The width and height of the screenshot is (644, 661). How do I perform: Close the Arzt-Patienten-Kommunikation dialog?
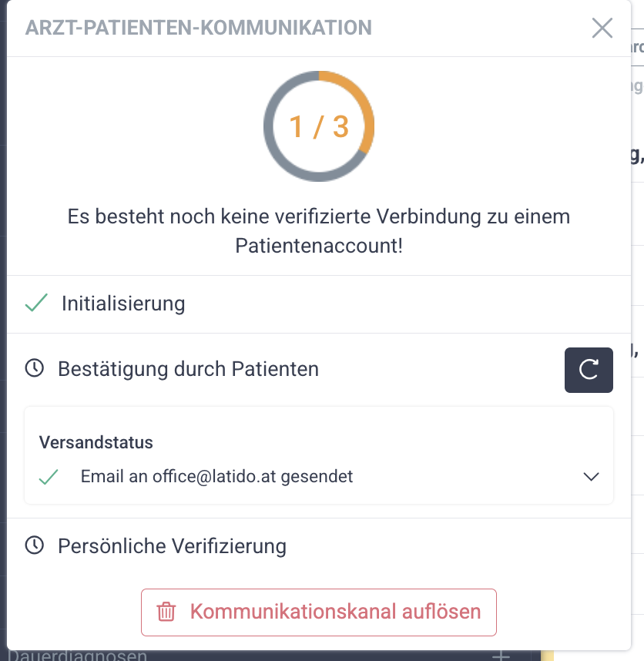[602, 29]
